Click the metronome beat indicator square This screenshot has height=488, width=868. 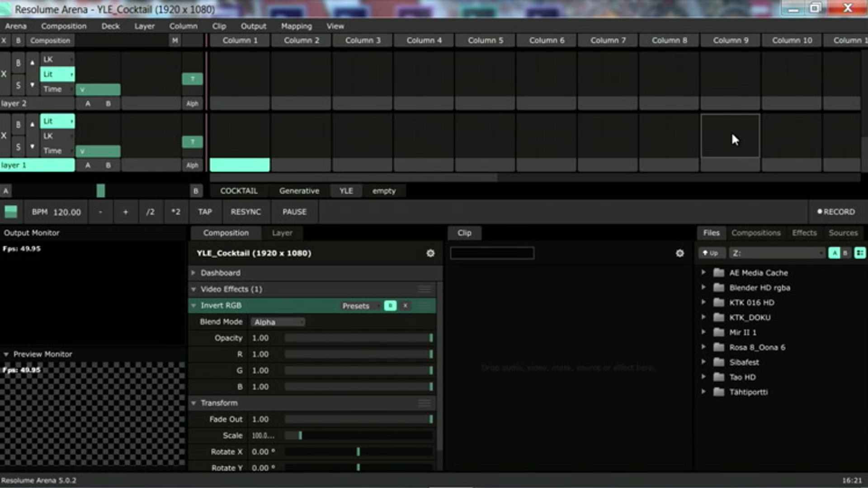tap(11, 211)
